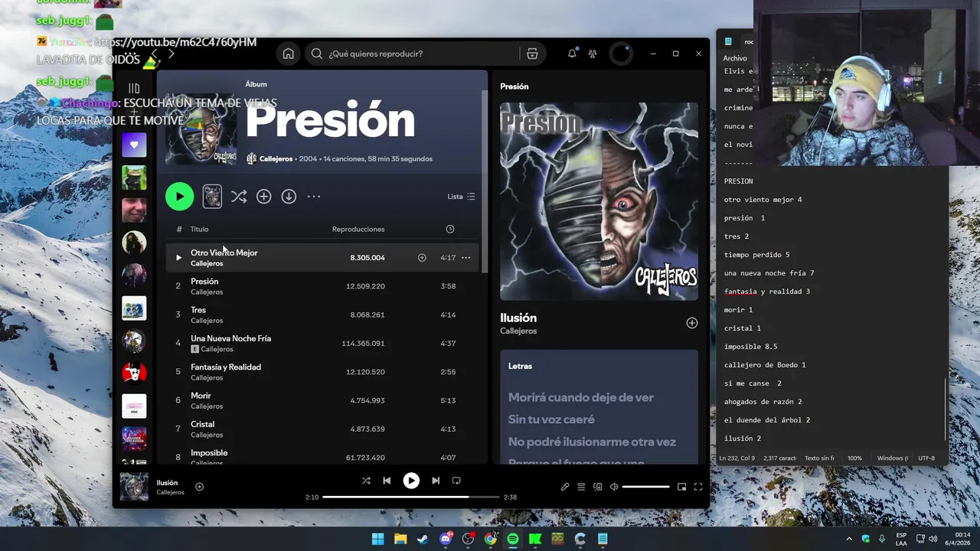Screen dimensions: 980x551
Task: Open Callejeros artist link in album header
Action: [276, 159]
